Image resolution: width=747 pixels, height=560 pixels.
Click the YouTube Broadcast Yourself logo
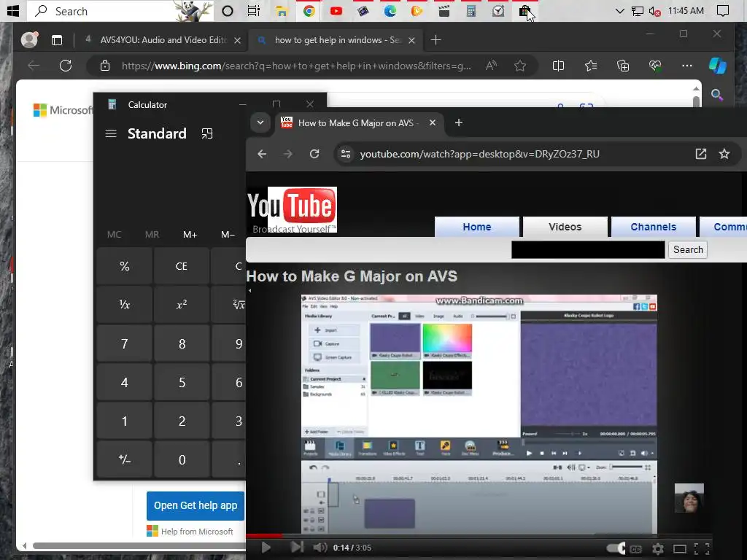click(x=292, y=209)
